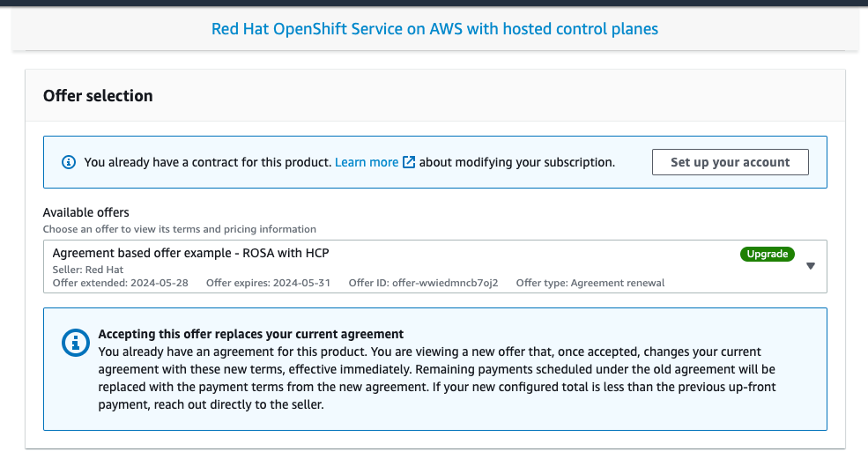Click 'Accepting this offer replaces your current agreement' heading
The image size is (868, 459).
[x=251, y=334]
